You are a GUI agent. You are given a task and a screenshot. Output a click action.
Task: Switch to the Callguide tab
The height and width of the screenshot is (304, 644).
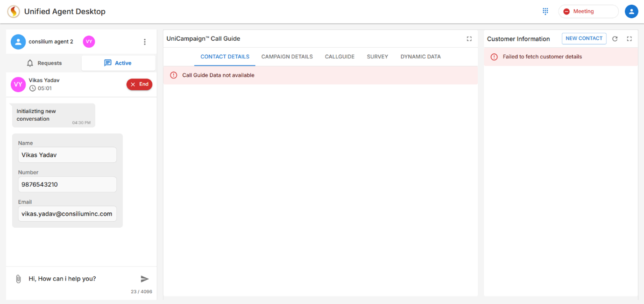[x=340, y=57]
